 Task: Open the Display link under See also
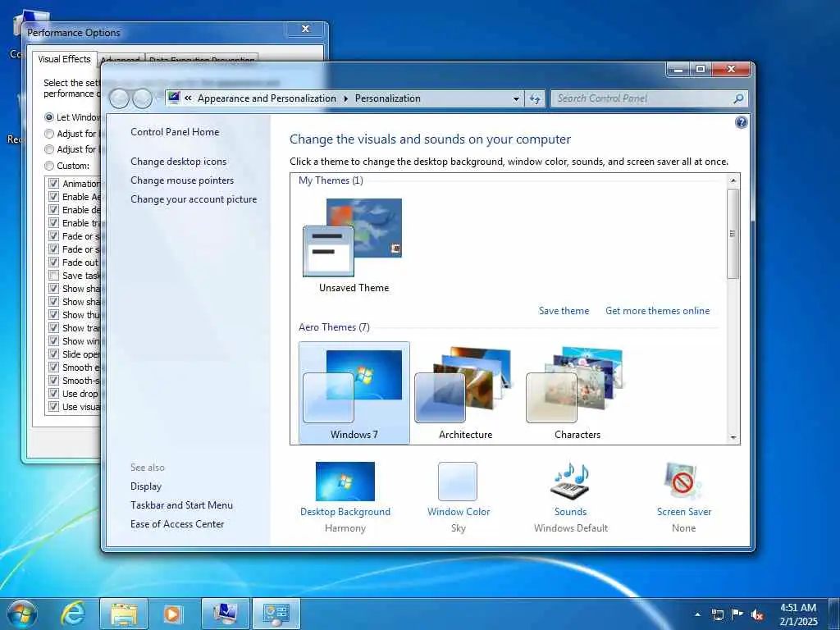click(x=146, y=486)
